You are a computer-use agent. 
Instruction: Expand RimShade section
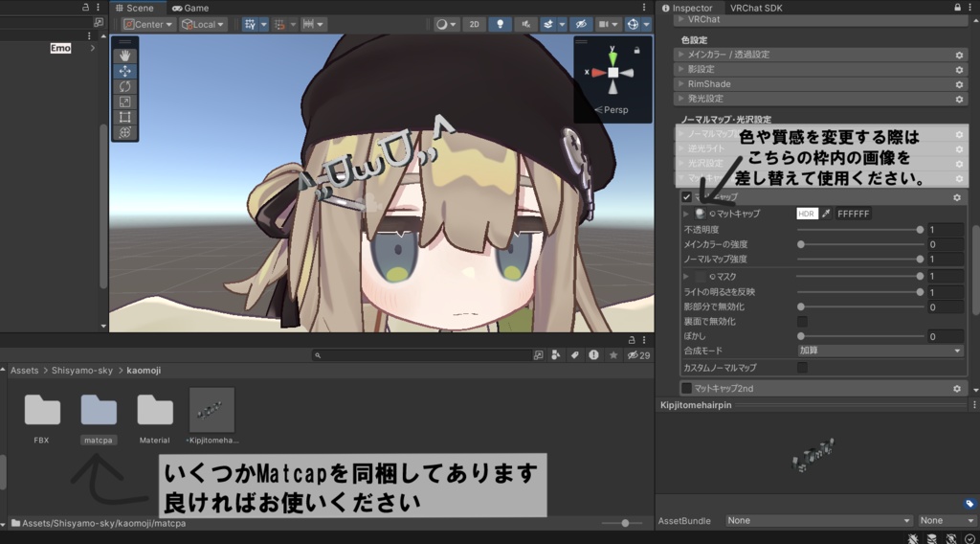[681, 83]
